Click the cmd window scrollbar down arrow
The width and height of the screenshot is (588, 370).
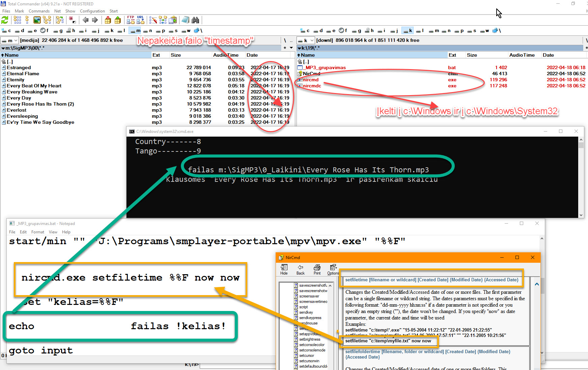point(581,215)
